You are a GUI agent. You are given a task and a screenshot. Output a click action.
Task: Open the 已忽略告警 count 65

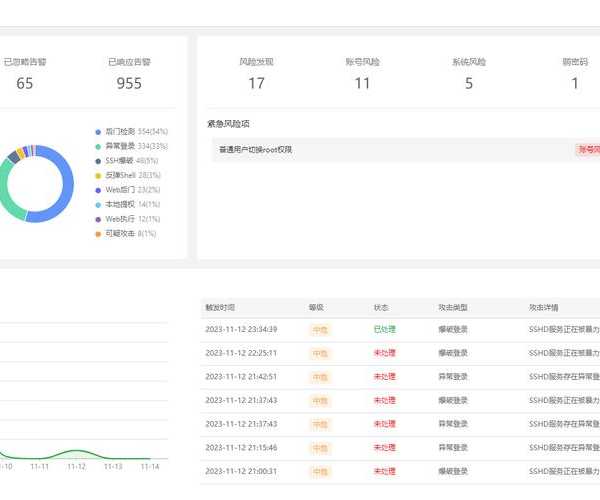25,83
